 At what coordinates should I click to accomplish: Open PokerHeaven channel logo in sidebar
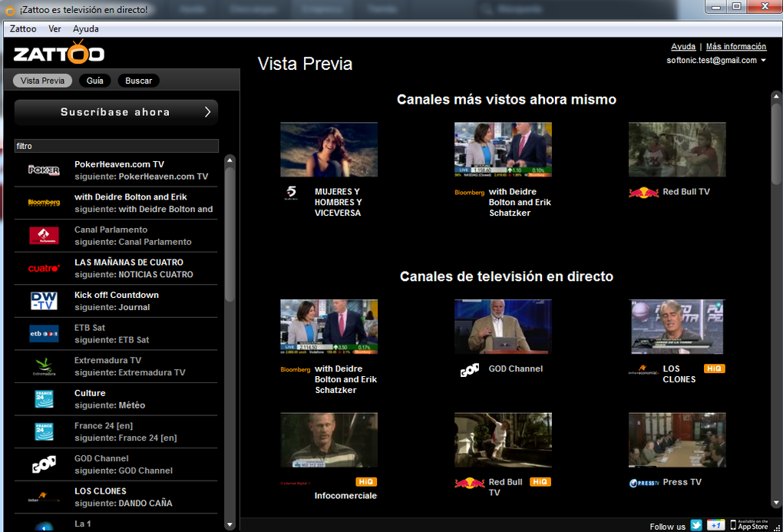pos(44,170)
